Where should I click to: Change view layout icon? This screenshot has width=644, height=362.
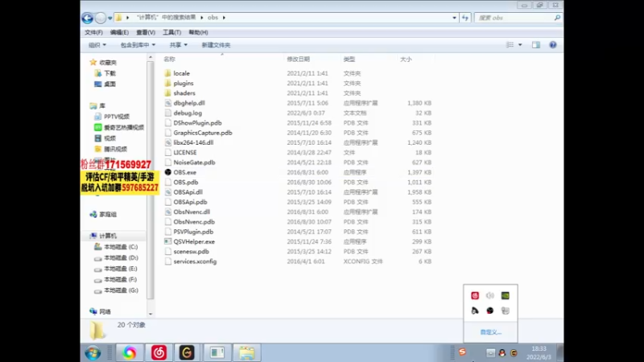tap(510, 45)
